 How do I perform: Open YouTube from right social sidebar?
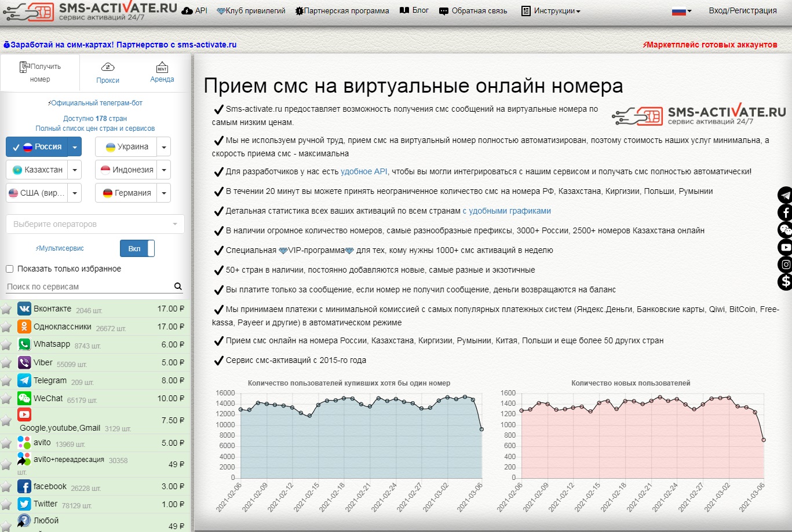point(785,247)
